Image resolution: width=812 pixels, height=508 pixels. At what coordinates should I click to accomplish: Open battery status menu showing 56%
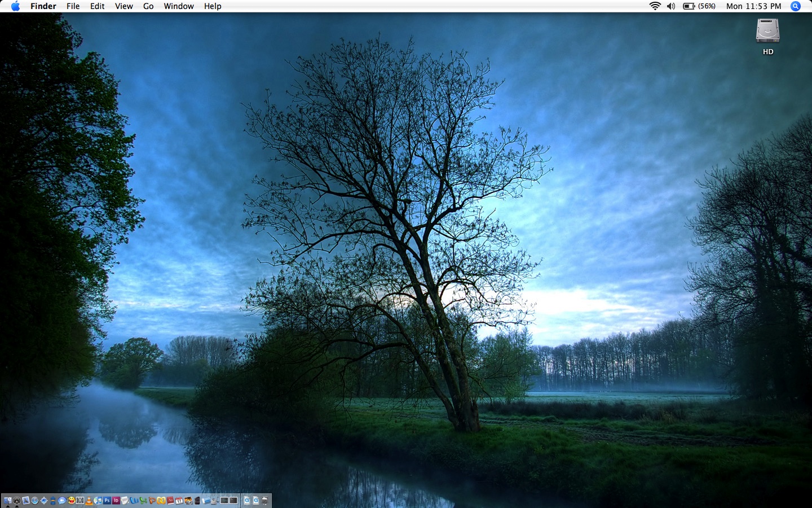click(699, 6)
